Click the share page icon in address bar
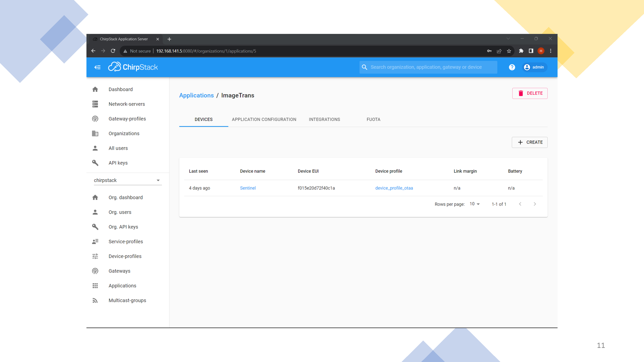The image size is (644, 362). [x=499, y=51]
